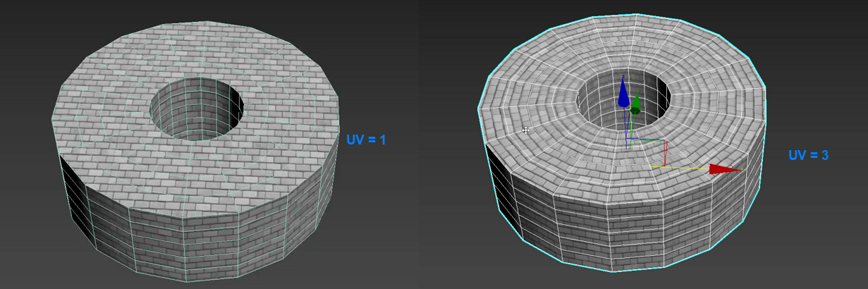Click the blue Z-axis gizmo arrow
The width and height of the screenshot is (868, 289).
click(x=623, y=94)
